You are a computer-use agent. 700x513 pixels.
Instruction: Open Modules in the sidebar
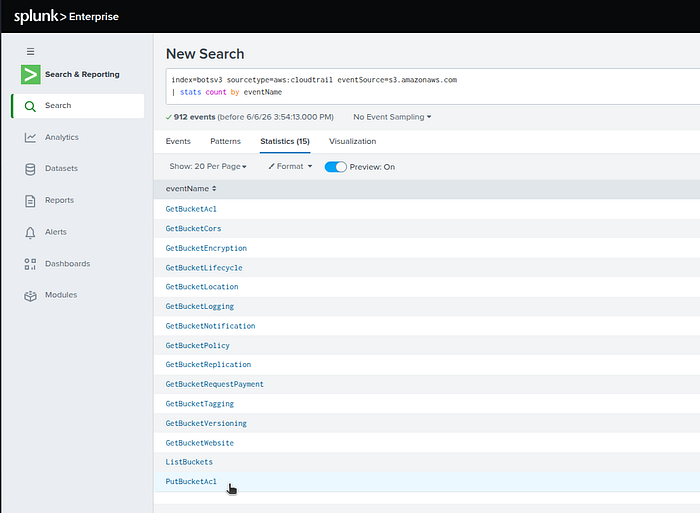click(x=61, y=295)
